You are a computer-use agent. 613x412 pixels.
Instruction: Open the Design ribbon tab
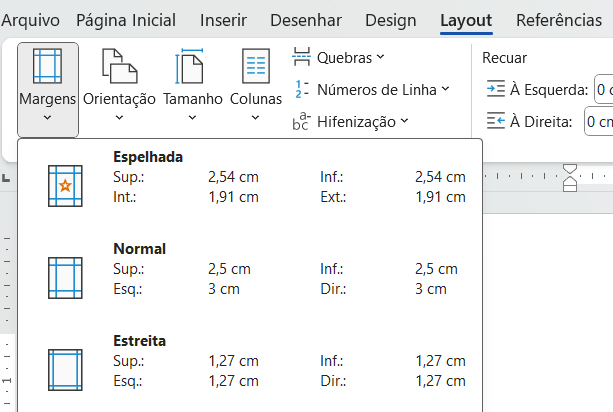point(391,20)
